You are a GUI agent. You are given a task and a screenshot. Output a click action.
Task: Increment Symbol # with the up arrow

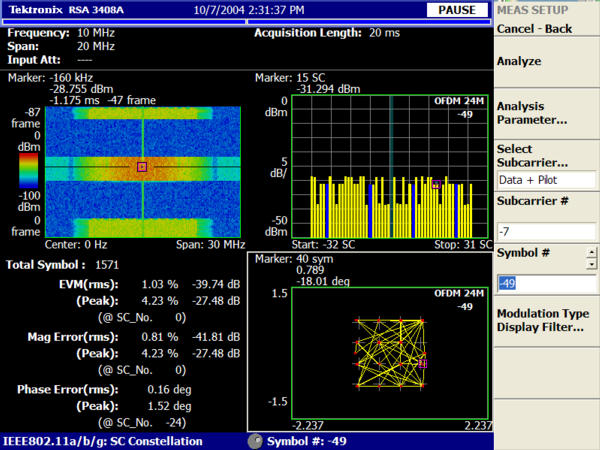[x=591, y=253]
